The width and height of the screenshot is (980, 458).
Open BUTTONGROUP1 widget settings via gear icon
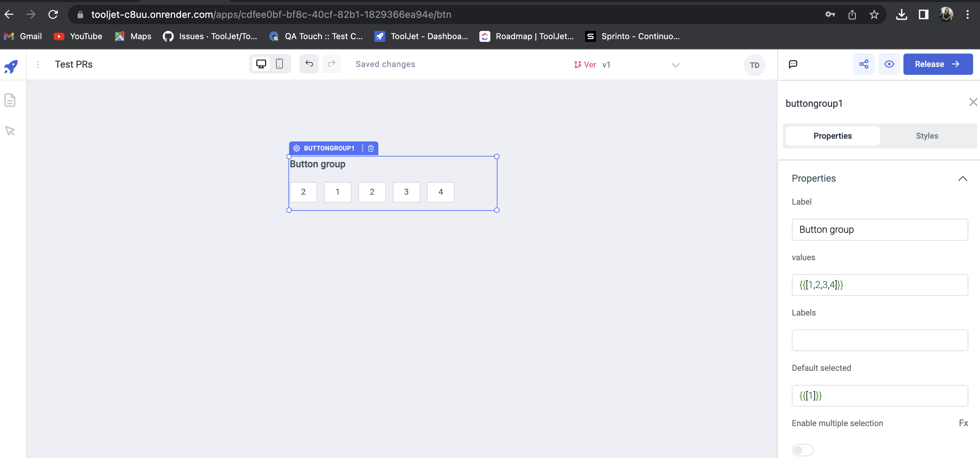click(296, 148)
